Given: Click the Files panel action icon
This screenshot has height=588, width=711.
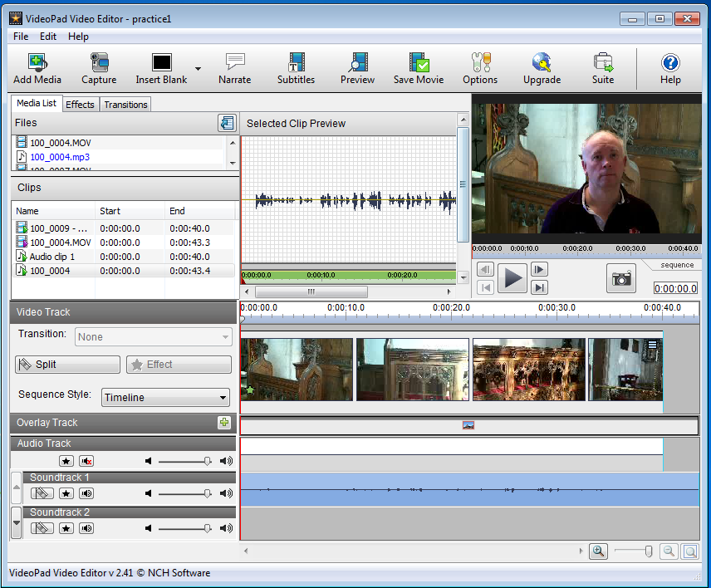Looking at the screenshot, I should point(228,123).
